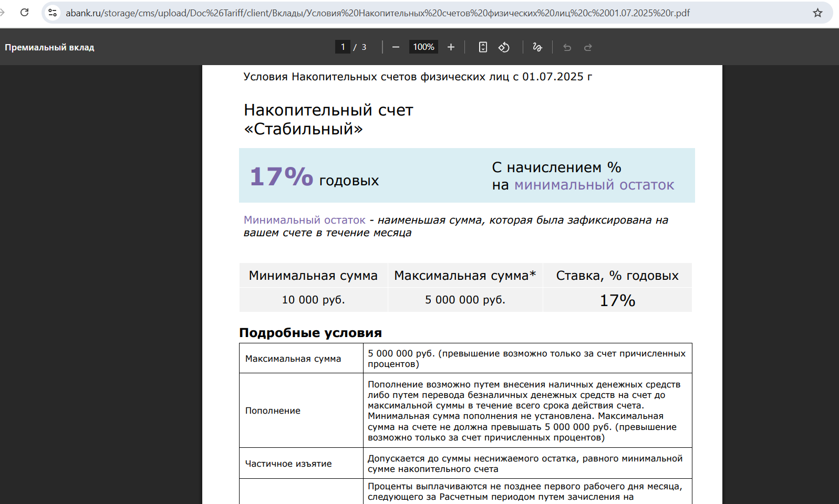The height and width of the screenshot is (504, 839).
Task: Redo the annotation action
Action: point(588,47)
